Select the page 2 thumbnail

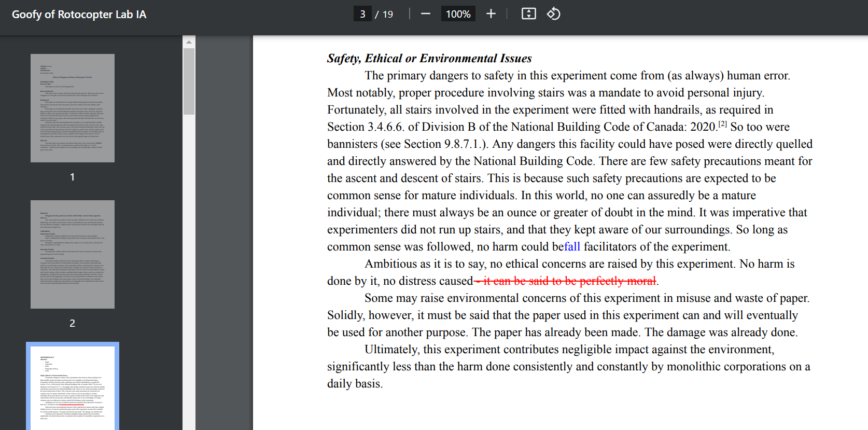(x=73, y=254)
